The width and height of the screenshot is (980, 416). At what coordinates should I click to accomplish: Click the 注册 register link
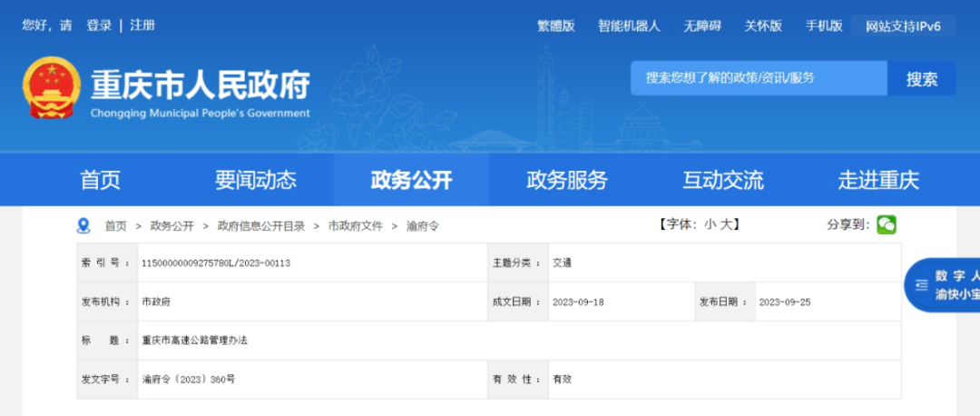[x=142, y=25]
